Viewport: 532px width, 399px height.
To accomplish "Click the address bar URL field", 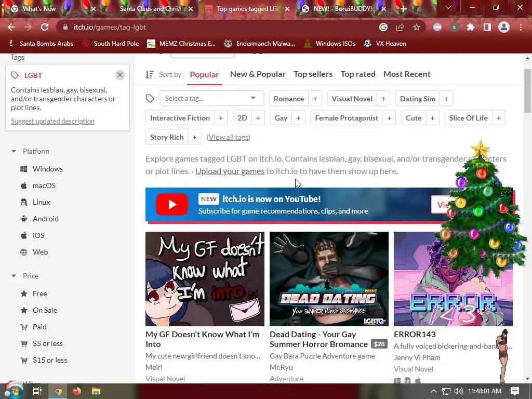I will click(x=217, y=27).
